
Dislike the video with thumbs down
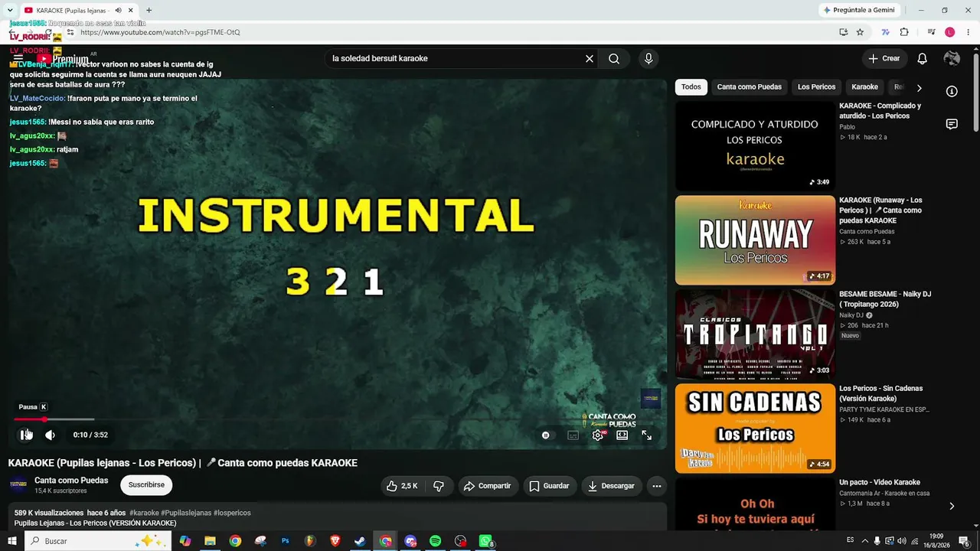point(439,486)
